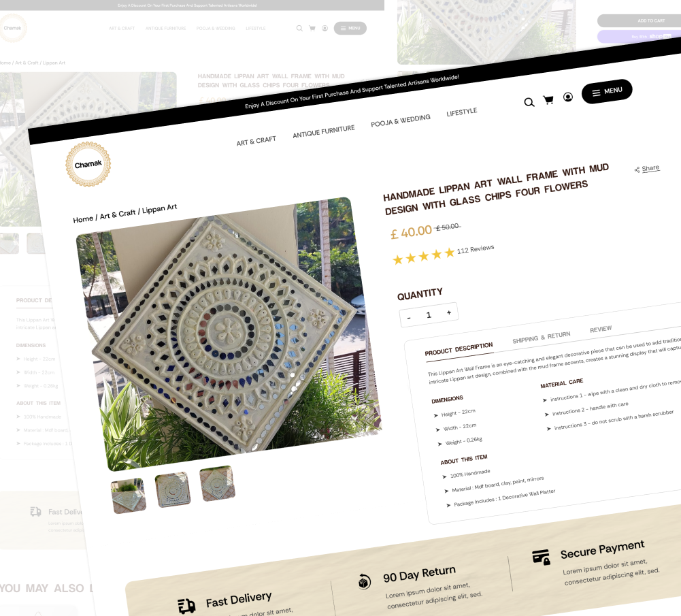681x616 pixels.
Task: Click the faded search icon on background page
Action: pyautogui.click(x=299, y=28)
